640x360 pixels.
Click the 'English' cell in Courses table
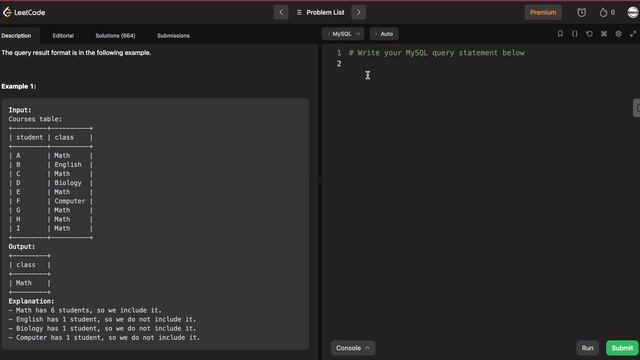pyautogui.click(x=68, y=164)
